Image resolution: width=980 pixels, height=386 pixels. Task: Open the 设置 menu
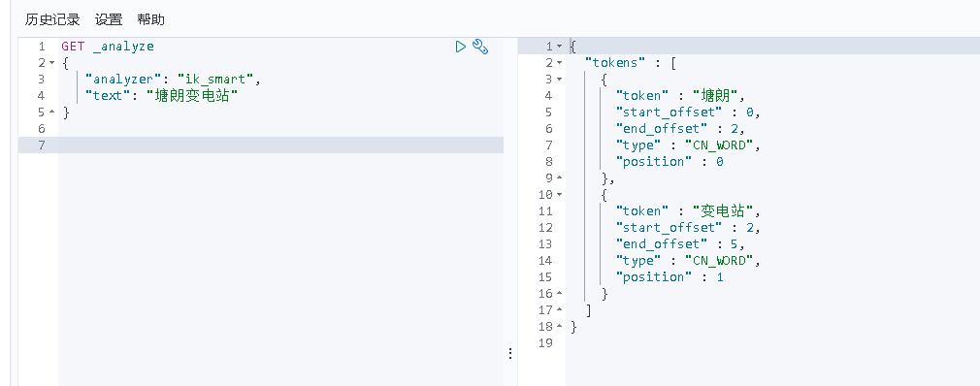[109, 19]
